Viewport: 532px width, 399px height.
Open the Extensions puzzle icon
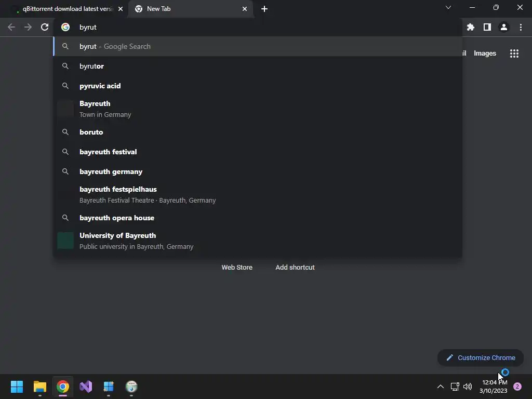tap(471, 27)
